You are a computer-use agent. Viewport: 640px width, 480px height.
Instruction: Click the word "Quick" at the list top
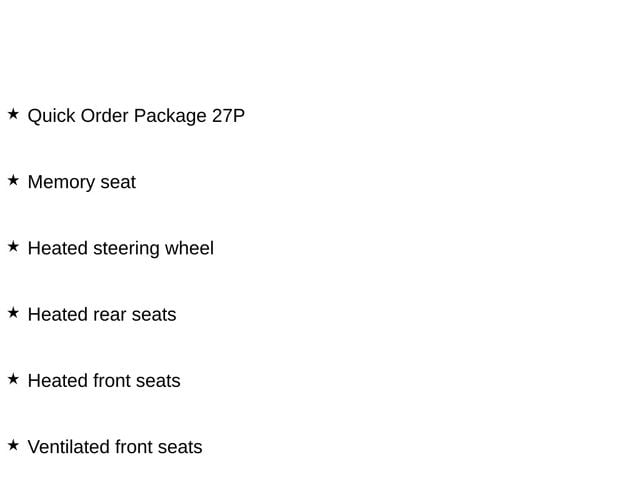(50, 116)
